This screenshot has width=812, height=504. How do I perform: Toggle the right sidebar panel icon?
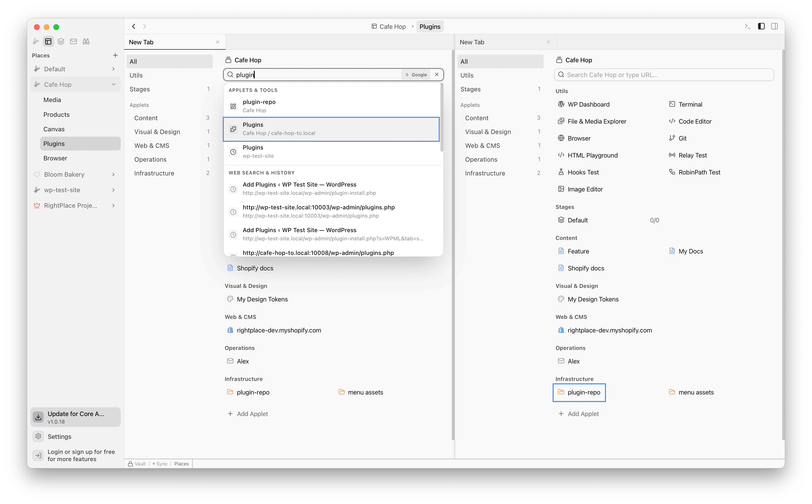pos(774,26)
